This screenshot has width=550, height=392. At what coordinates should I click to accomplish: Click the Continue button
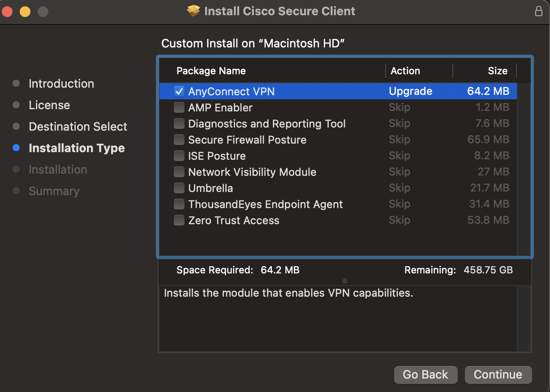498,375
